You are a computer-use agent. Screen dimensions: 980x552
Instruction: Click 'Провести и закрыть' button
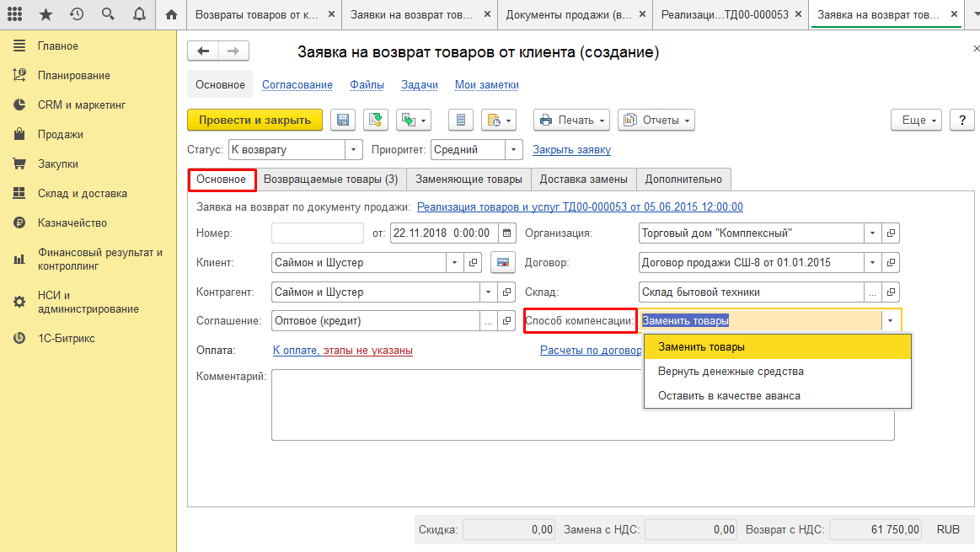tap(254, 121)
